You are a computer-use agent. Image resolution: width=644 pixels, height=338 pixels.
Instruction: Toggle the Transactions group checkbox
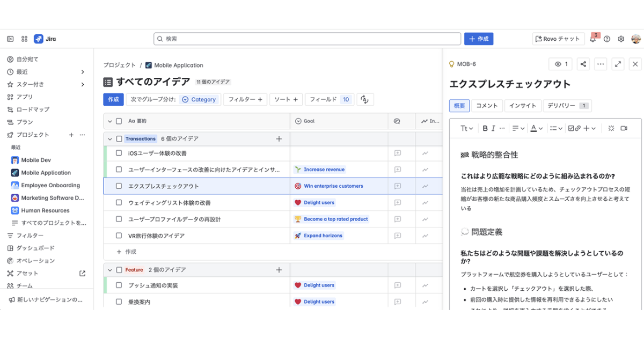[x=119, y=139]
